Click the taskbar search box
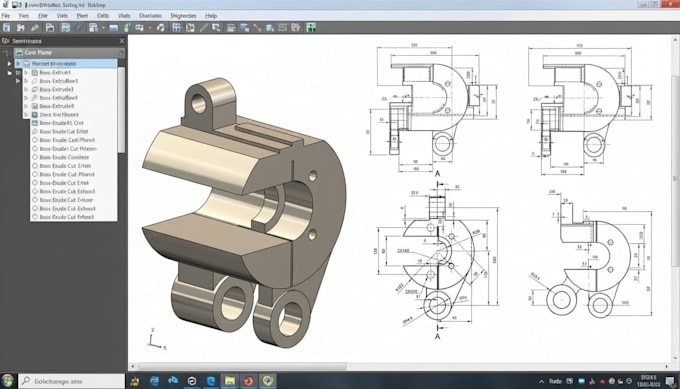The image size is (680, 389). pos(72,381)
